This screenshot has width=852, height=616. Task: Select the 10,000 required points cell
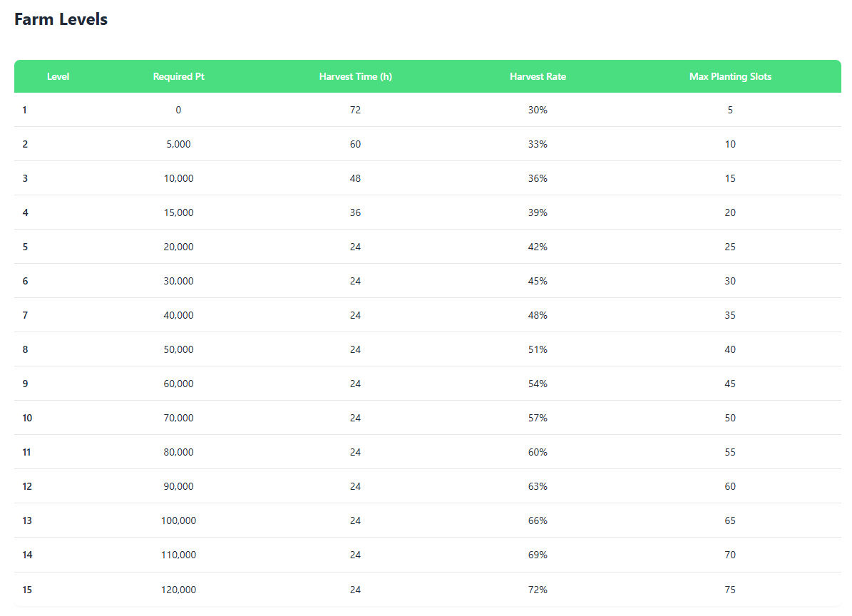tap(179, 178)
